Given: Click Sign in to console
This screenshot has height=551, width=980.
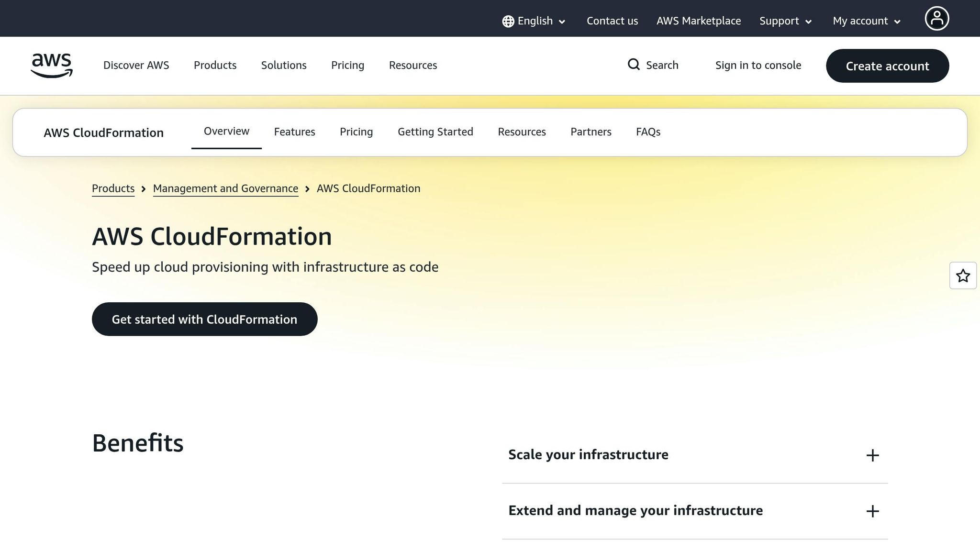Looking at the screenshot, I should 758,65.
